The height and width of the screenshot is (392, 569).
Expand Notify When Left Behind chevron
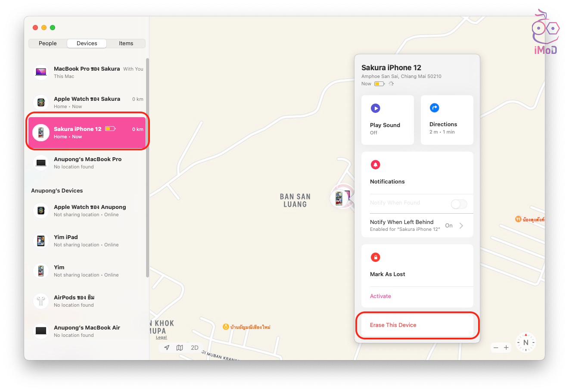click(461, 226)
